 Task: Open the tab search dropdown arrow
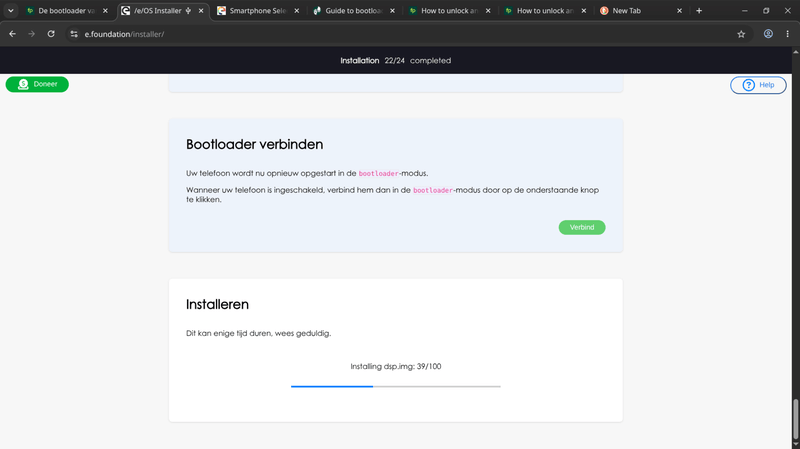point(10,11)
